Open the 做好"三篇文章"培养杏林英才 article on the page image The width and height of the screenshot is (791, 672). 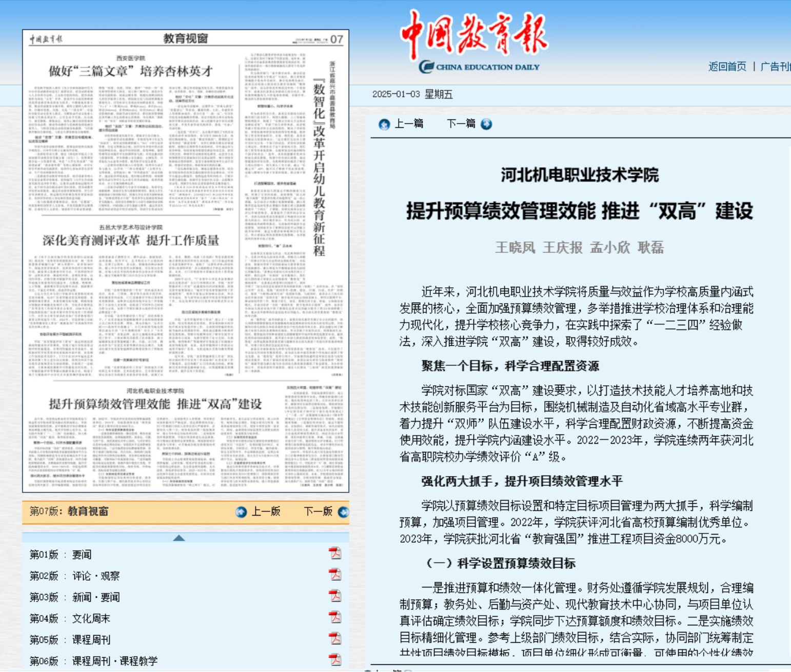pos(131,71)
